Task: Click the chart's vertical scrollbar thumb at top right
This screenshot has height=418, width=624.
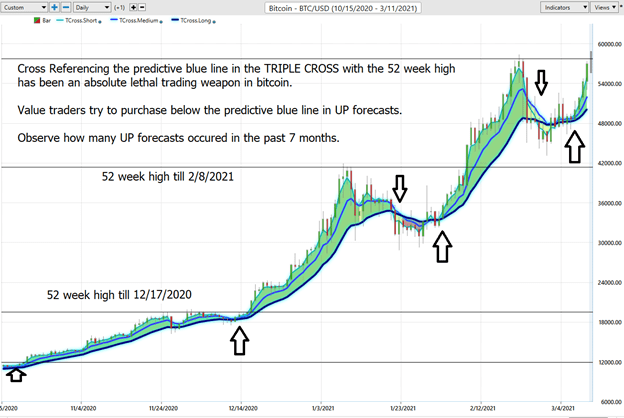Action: point(591,62)
